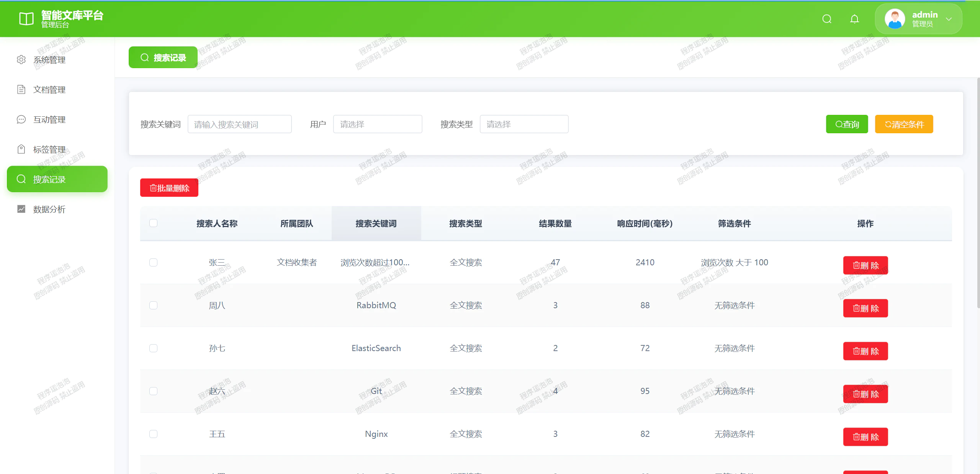Click the Nginx keyword cell
980x474 pixels.
[x=376, y=434]
